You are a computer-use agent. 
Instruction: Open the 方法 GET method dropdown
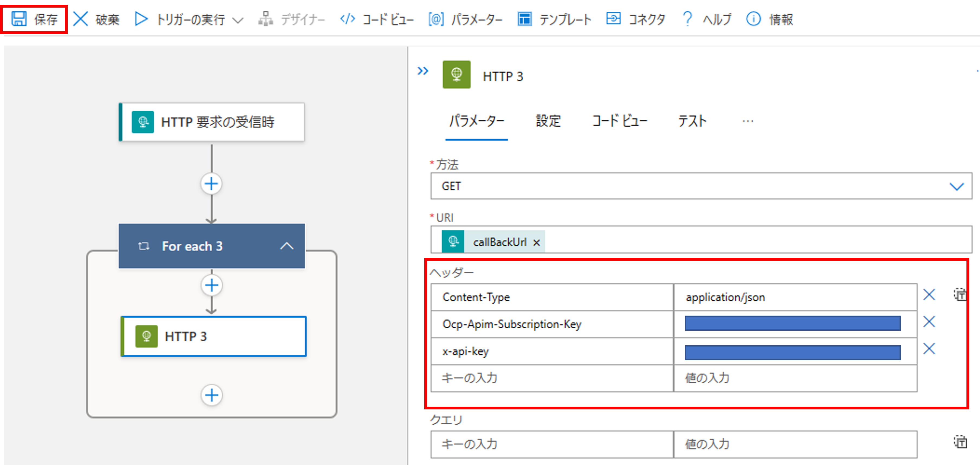[956, 186]
